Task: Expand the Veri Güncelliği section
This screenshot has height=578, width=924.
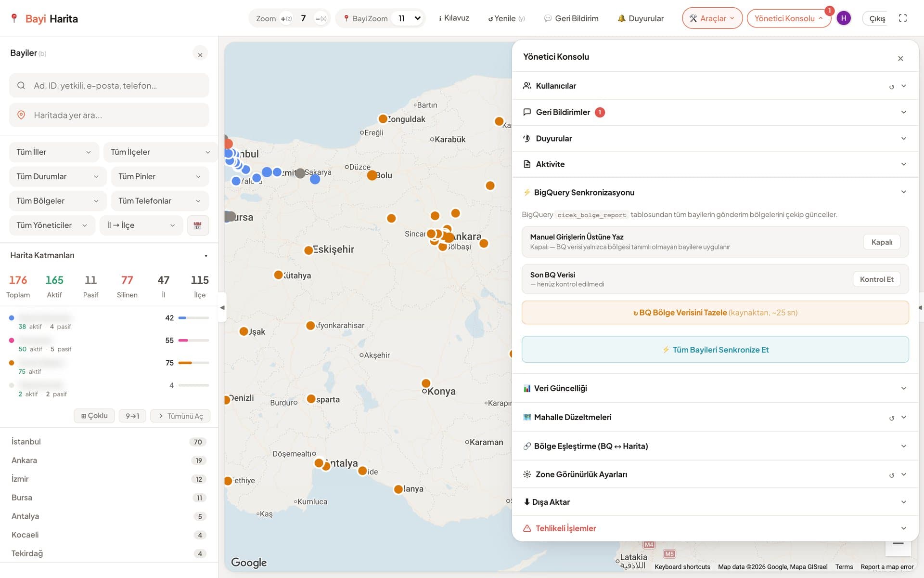Action: point(715,388)
